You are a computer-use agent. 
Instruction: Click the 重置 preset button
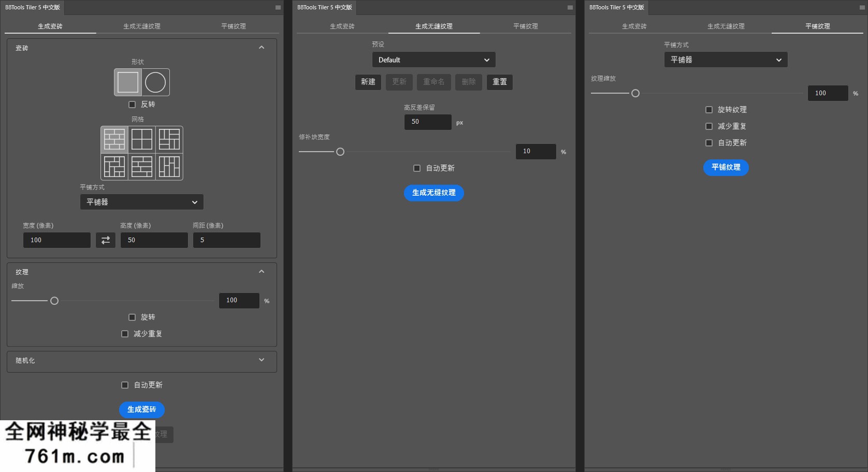click(500, 82)
